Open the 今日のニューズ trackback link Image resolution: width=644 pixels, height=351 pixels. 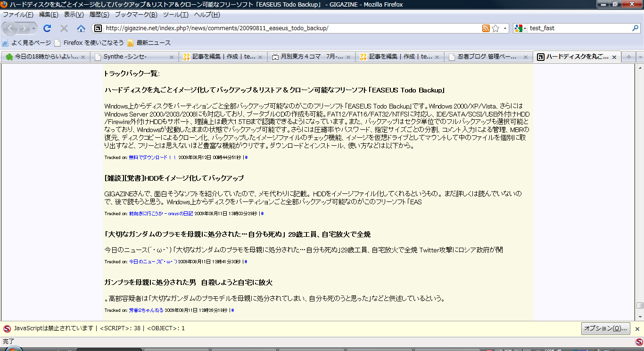(153, 262)
